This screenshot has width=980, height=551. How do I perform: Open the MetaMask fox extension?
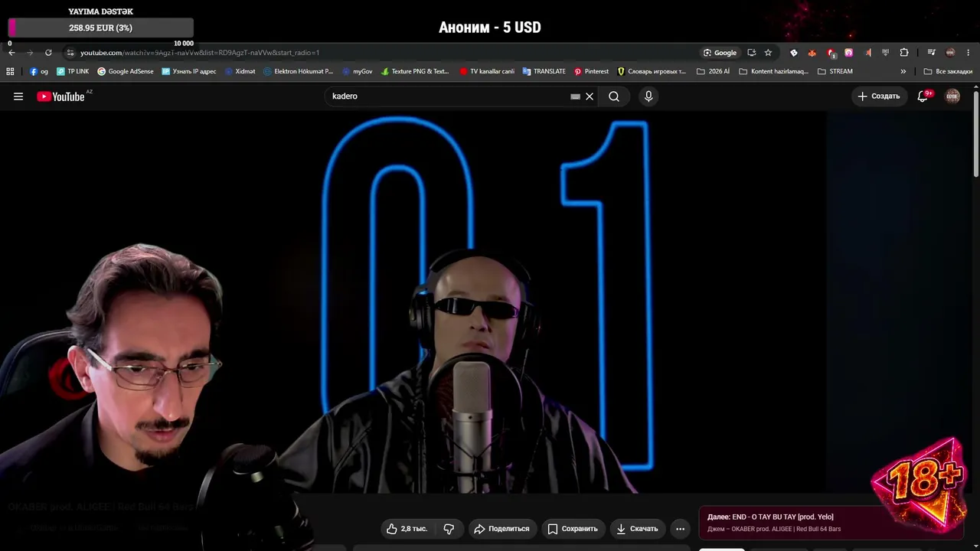pos(812,53)
